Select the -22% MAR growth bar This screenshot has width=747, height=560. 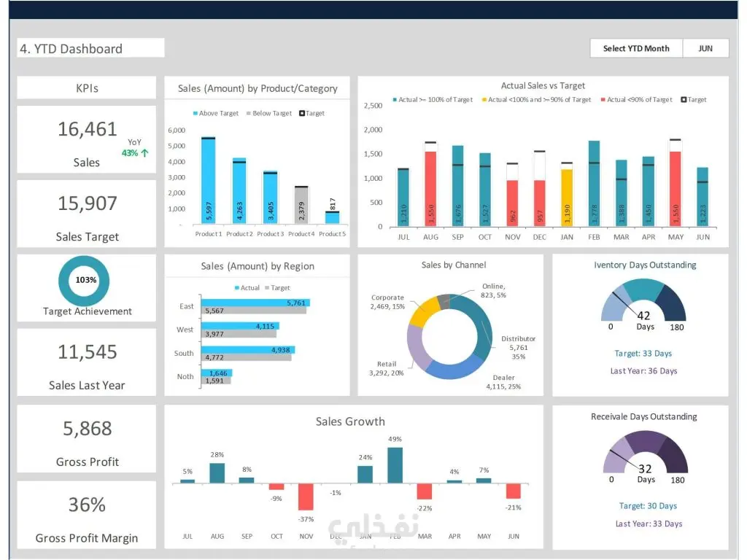click(425, 491)
